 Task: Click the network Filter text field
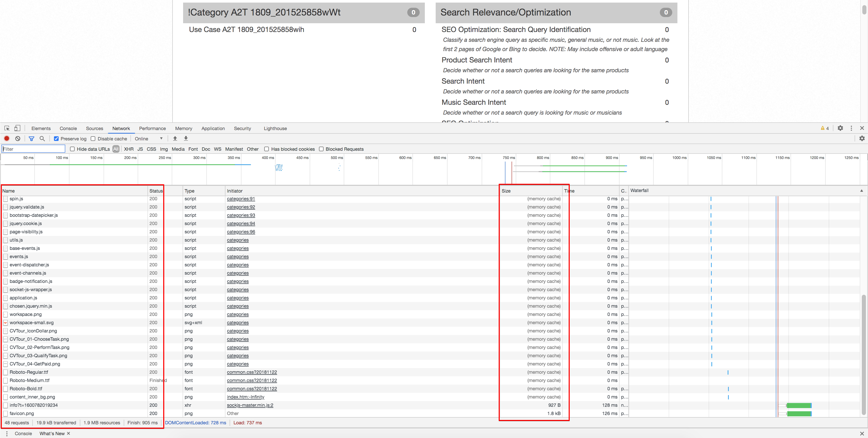tap(33, 149)
